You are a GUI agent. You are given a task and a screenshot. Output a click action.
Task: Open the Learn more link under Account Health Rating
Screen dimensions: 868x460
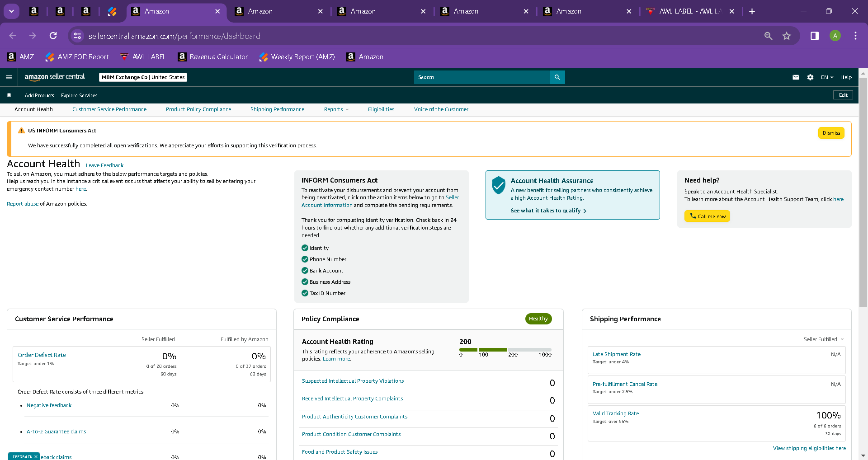pos(336,359)
